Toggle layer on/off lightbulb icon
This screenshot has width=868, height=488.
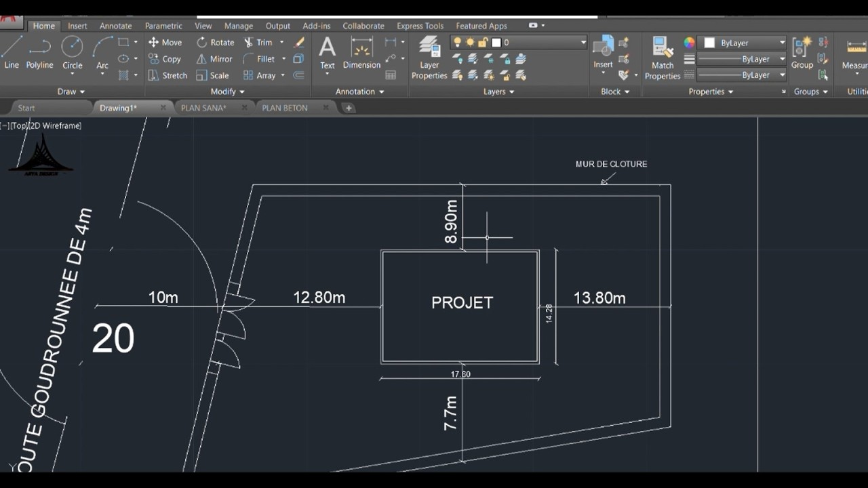point(457,42)
